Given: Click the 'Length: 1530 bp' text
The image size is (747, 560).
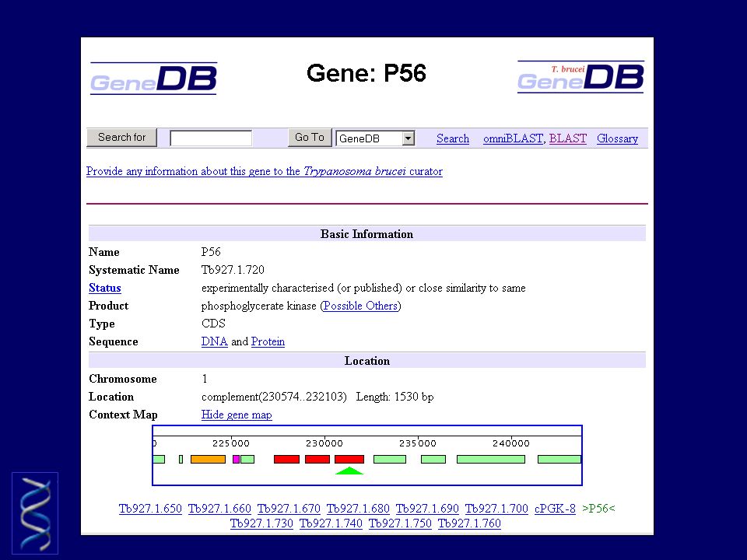Looking at the screenshot, I should tap(395, 397).
